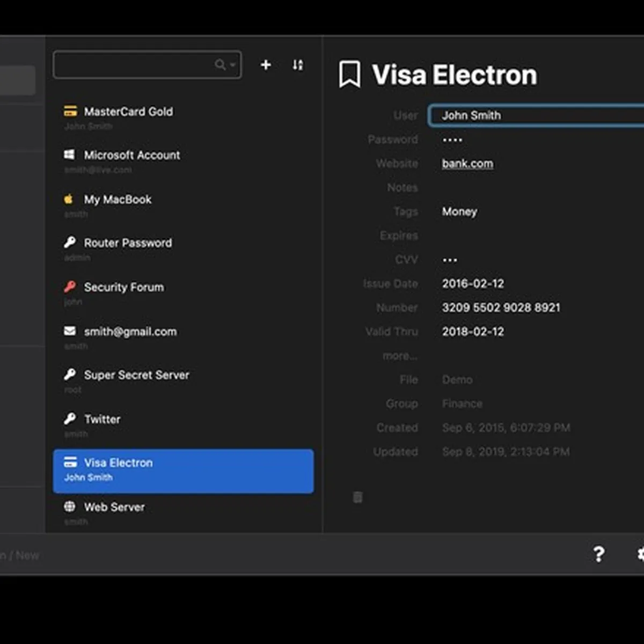The width and height of the screenshot is (644, 644).
Task: Click the Money tag value
Action: [x=459, y=211]
